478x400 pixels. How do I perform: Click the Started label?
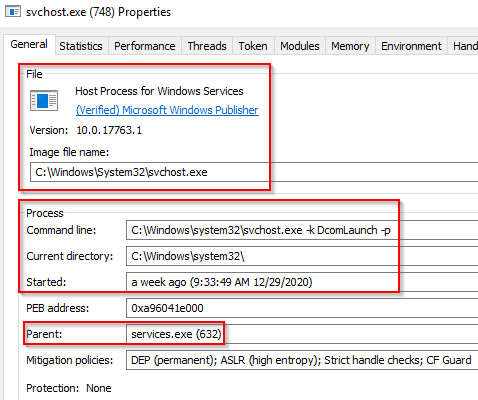(46, 282)
